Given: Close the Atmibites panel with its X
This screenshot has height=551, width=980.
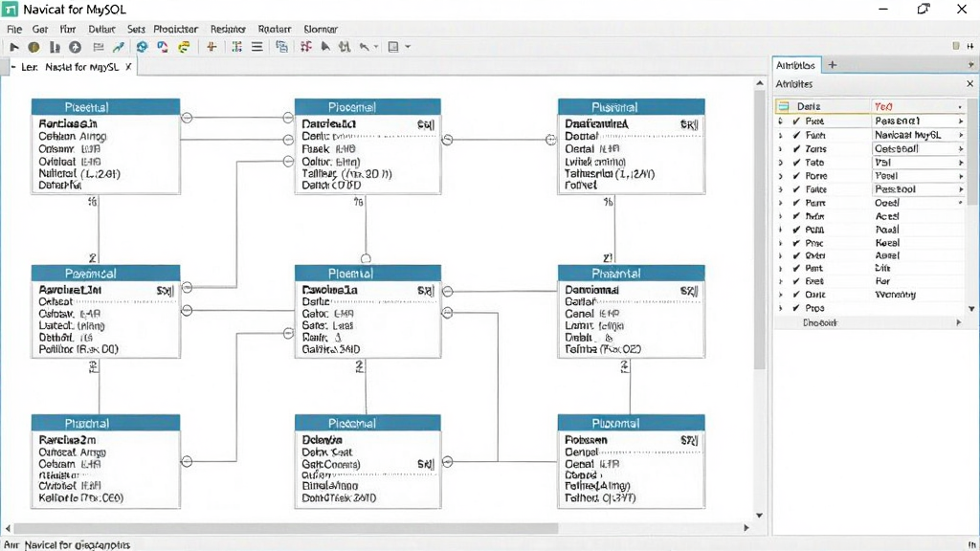Looking at the screenshot, I should 969,84.
